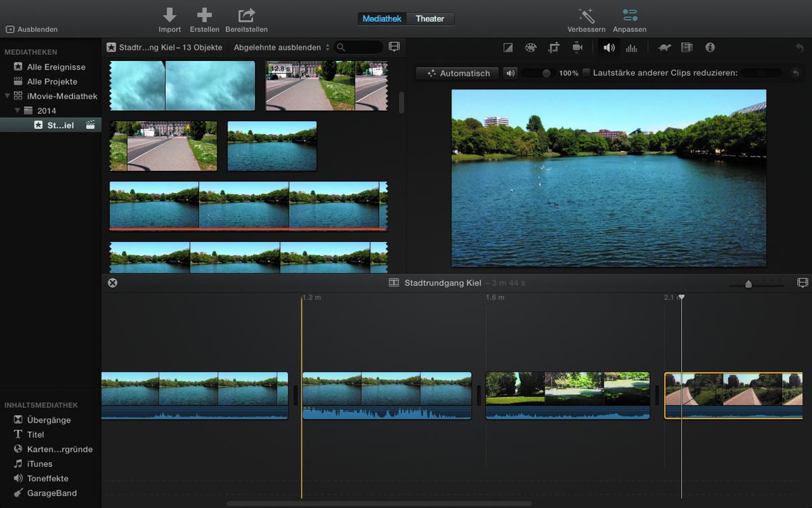Select the yellow-outlined path clip in timeline
The height and width of the screenshot is (508, 812).
[734, 396]
